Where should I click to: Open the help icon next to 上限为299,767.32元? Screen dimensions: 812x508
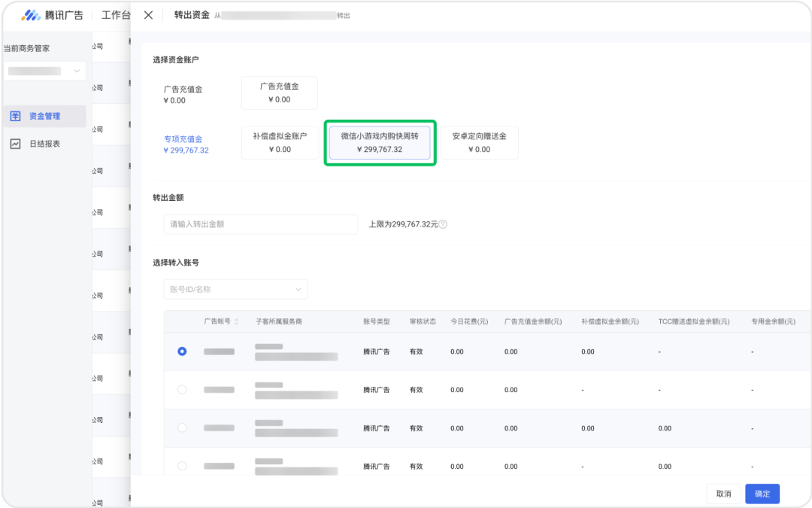pyautogui.click(x=443, y=224)
